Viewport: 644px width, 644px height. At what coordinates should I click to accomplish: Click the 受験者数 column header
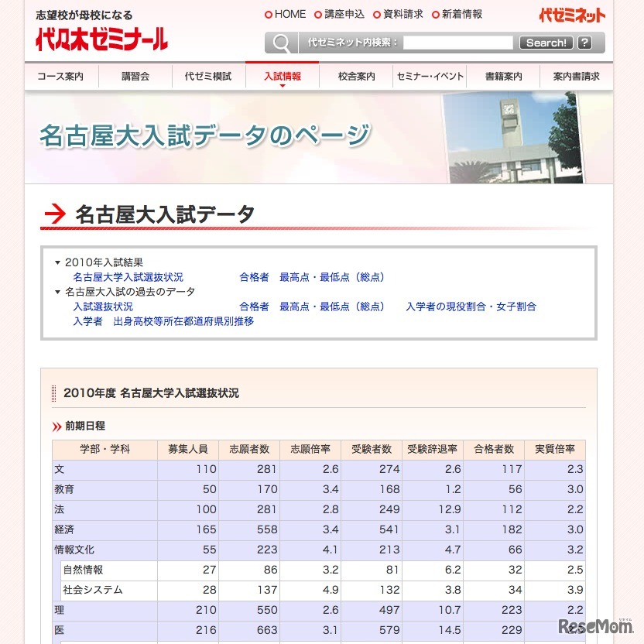tap(372, 449)
